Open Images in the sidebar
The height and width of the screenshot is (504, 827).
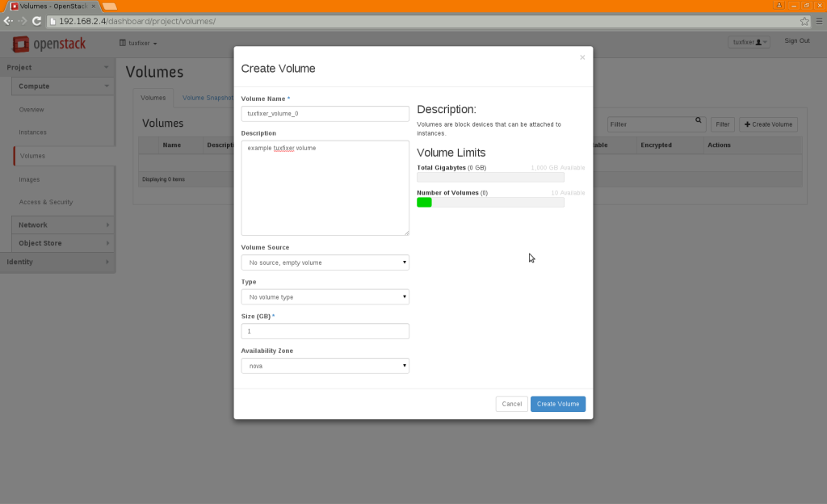pos(30,180)
